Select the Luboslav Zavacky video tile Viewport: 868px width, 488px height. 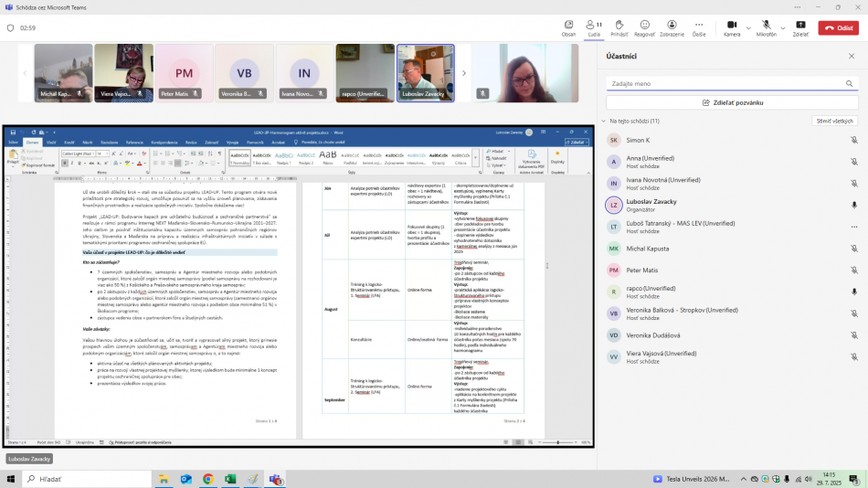pyautogui.click(x=425, y=73)
